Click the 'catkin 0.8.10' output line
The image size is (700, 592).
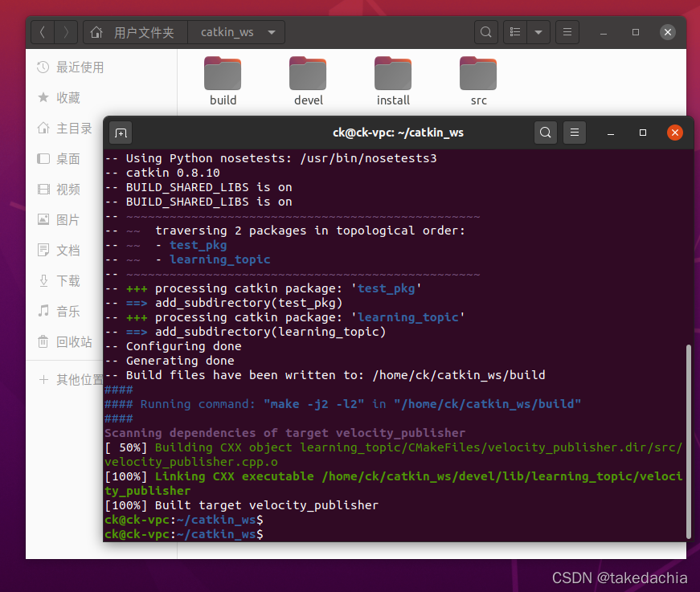pos(162,173)
